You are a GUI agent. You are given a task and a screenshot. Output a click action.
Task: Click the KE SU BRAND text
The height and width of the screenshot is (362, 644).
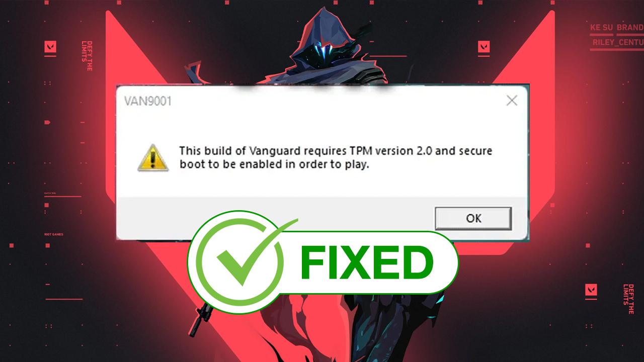[617, 27]
